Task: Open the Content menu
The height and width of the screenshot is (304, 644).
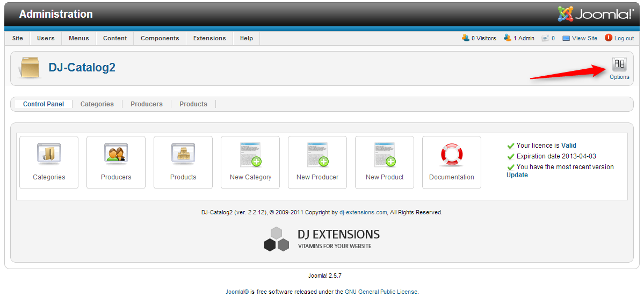Action: tap(115, 38)
